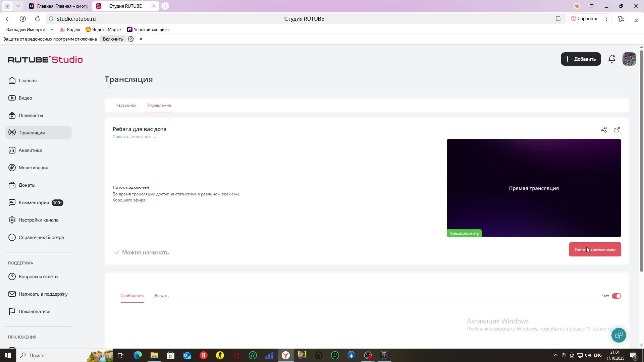Screen dimensions: 644x362
Task: Click the Прямая трансляция preview thumbnail
Action: pos(533,188)
